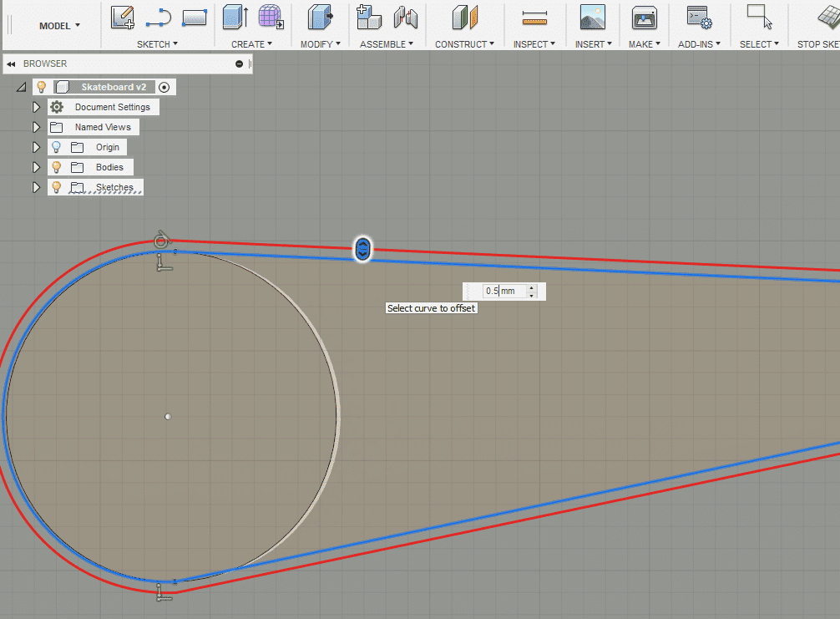Click the Create Sketch icon
This screenshot has width=840, height=619.
pos(123,18)
